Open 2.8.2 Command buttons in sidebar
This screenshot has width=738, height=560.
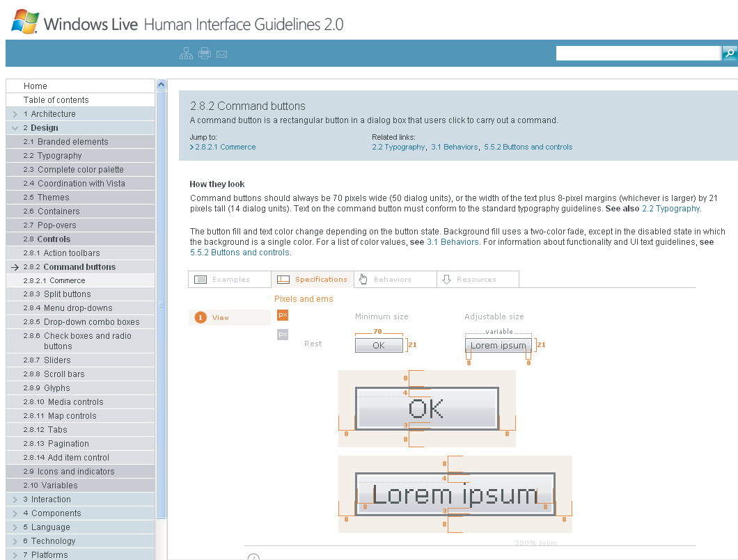click(81, 267)
